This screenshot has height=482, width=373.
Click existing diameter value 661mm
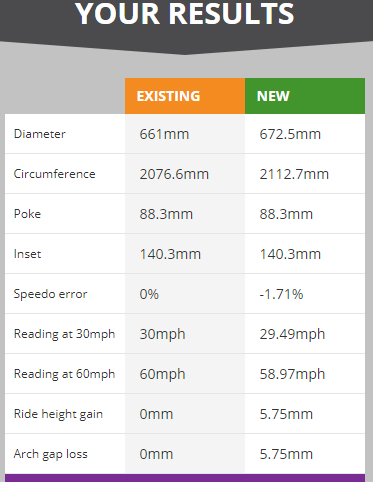[x=164, y=134]
